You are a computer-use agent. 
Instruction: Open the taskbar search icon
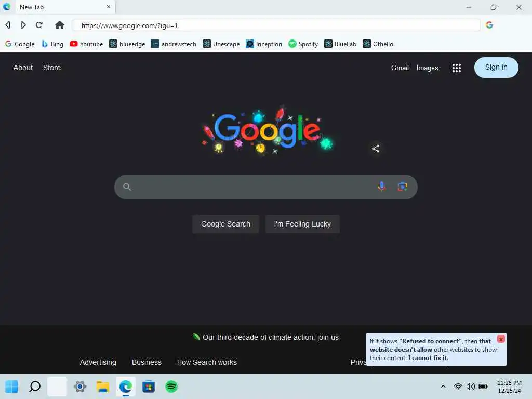[35, 387]
